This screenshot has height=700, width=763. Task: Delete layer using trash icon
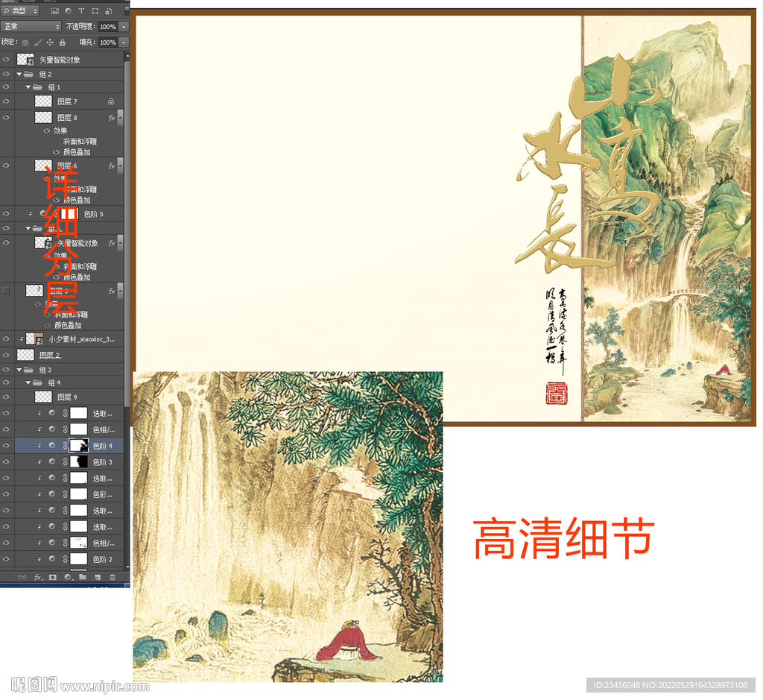113,577
